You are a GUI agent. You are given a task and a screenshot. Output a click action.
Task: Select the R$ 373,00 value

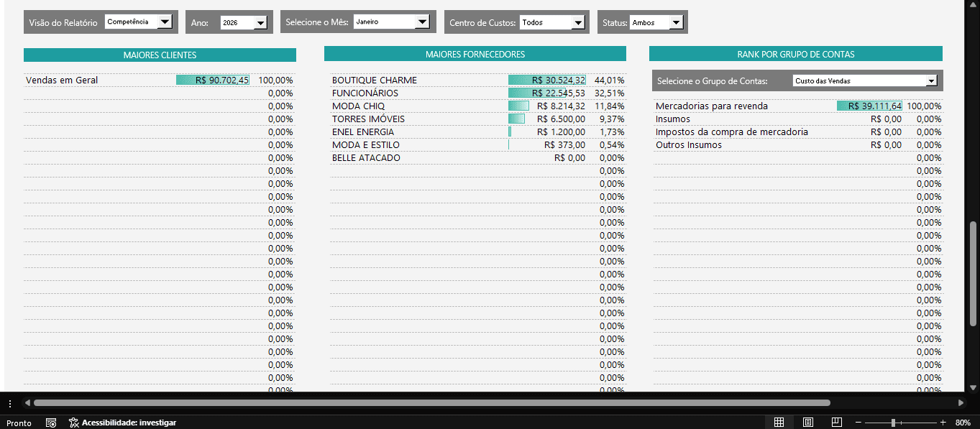tap(565, 144)
